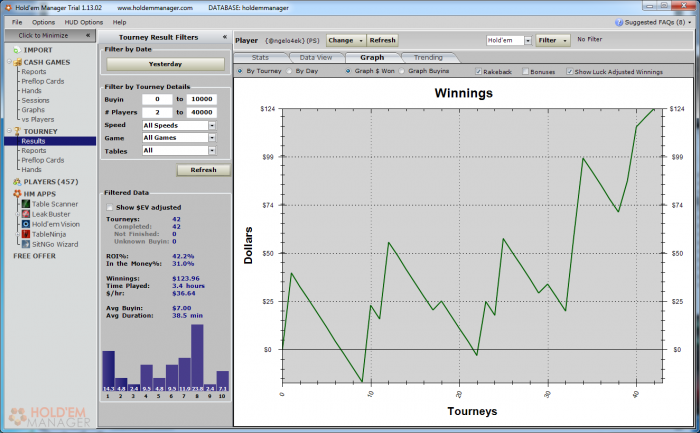
Task: Open vs Players under Cash Games
Action: pos(38,120)
